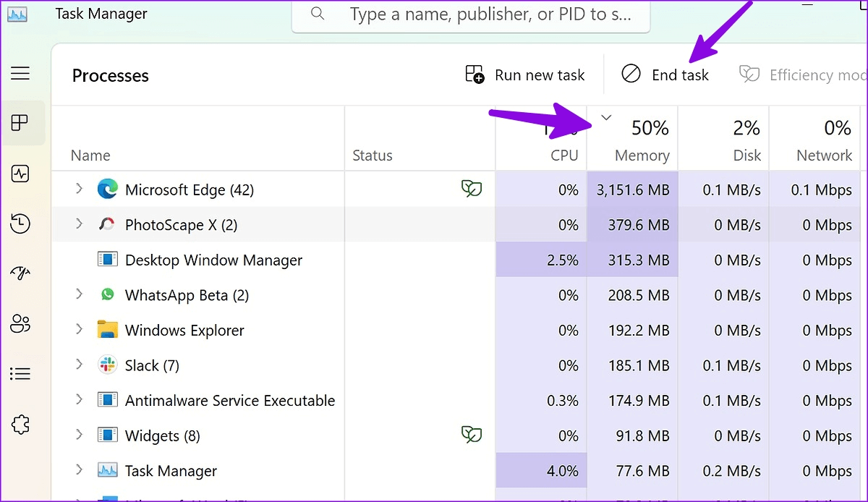The image size is (868, 502).
Task: Open App history from sidebar
Action: (20, 224)
